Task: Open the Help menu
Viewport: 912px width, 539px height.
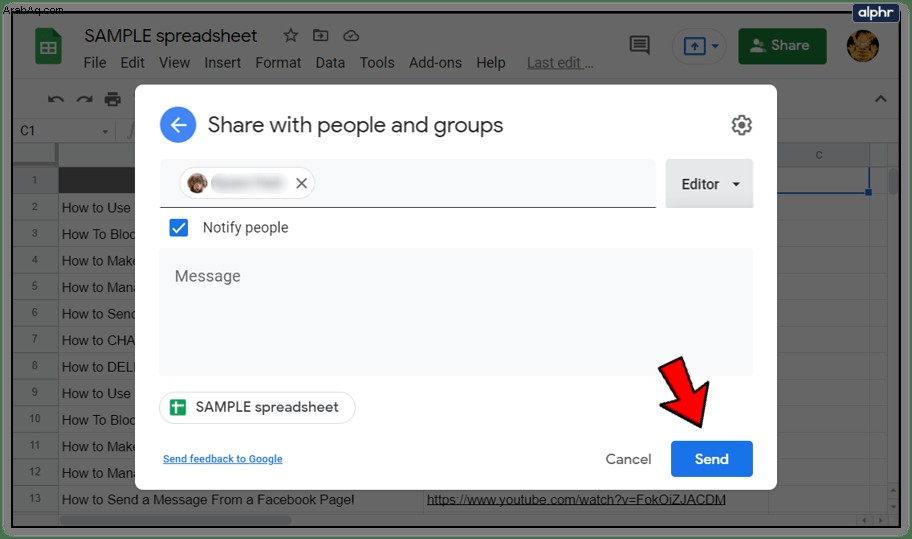Action: click(490, 62)
